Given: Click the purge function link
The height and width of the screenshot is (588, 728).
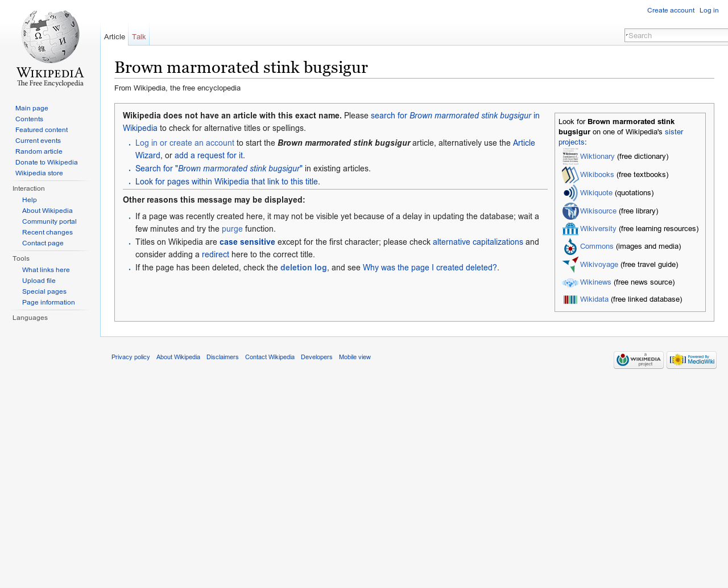Looking at the screenshot, I should (x=232, y=229).
